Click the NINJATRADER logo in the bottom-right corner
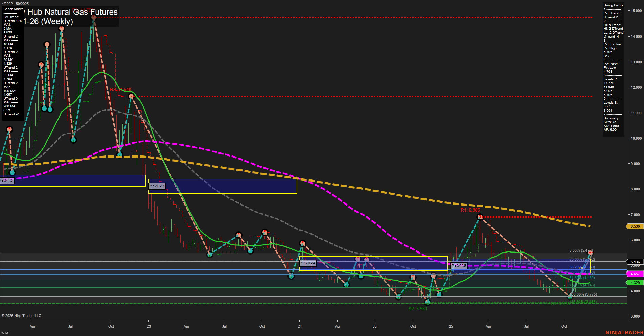The image size is (644, 336). pyautogui.click(x=624, y=333)
